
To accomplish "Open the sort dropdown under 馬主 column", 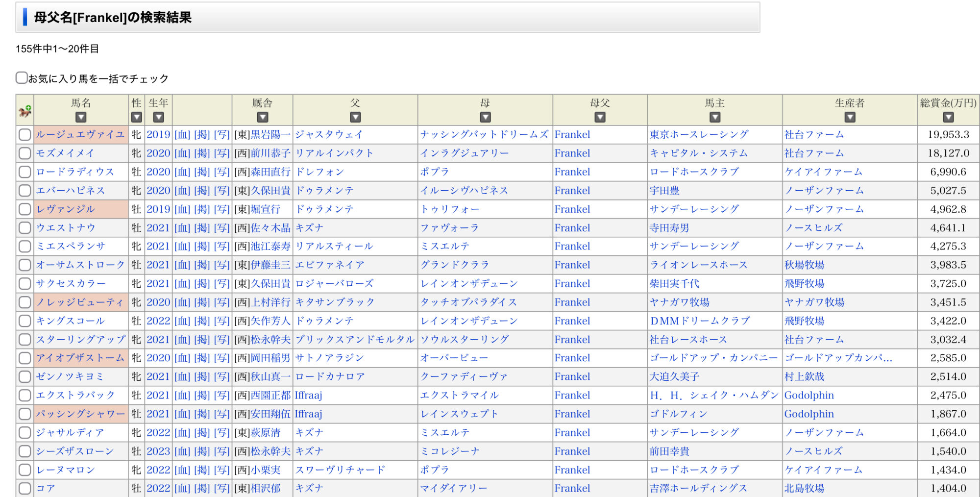I will tap(715, 117).
